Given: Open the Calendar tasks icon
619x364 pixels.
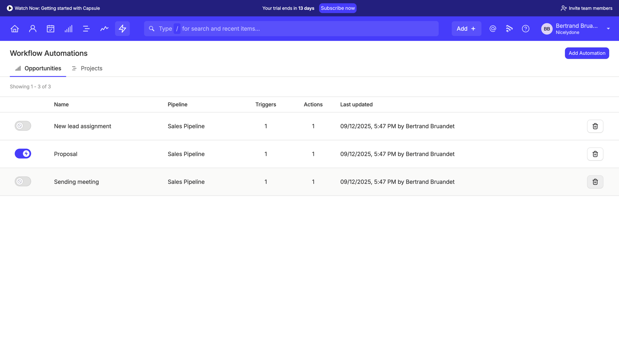Looking at the screenshot, I should (51, 28).
